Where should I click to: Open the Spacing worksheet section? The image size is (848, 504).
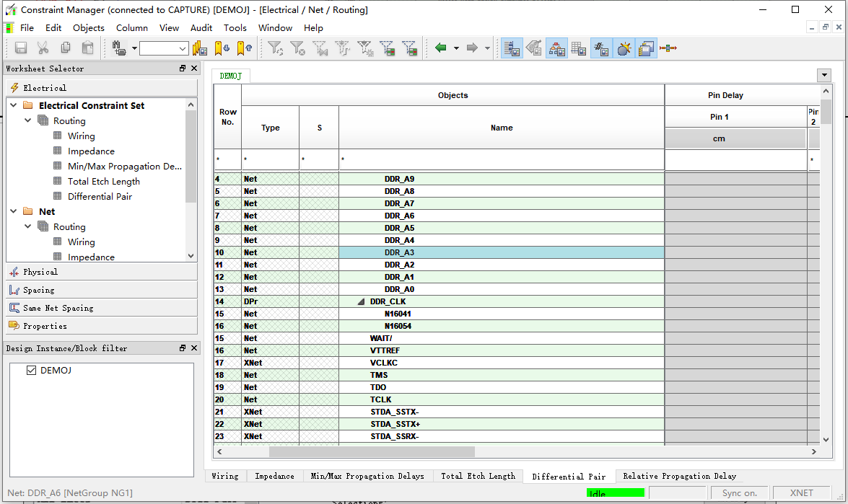click(102, 290)
